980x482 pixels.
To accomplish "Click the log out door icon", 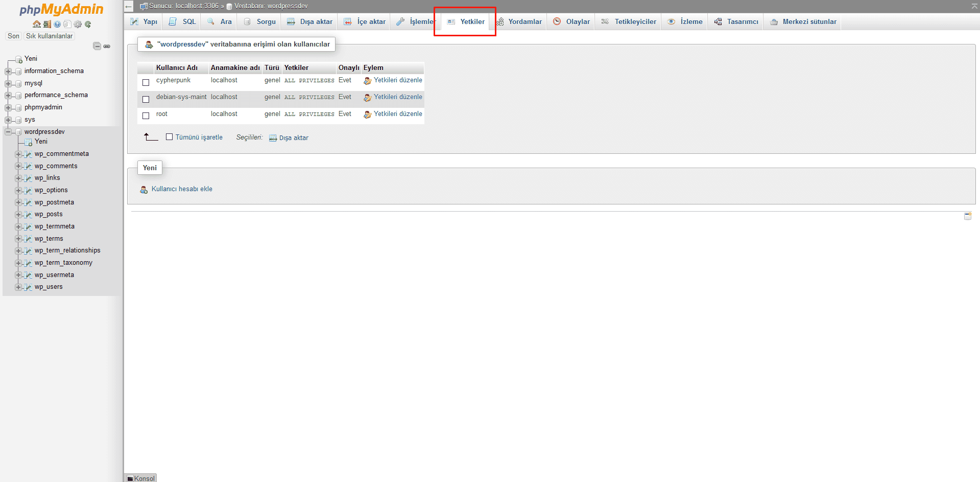I will pyautogui.click(x=47, y=24).
